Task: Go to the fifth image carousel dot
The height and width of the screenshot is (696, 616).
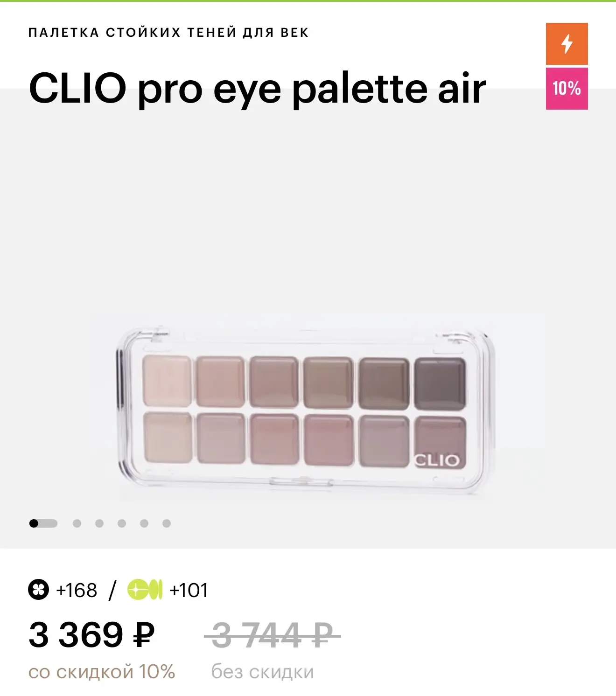Action: [144, 523]
